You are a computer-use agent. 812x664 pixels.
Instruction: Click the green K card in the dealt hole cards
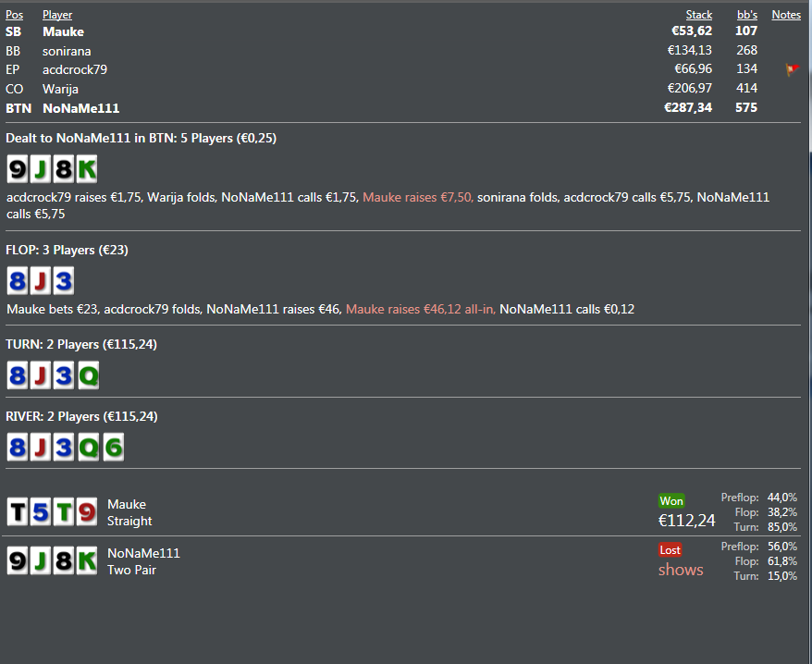[x=87, y=169]
